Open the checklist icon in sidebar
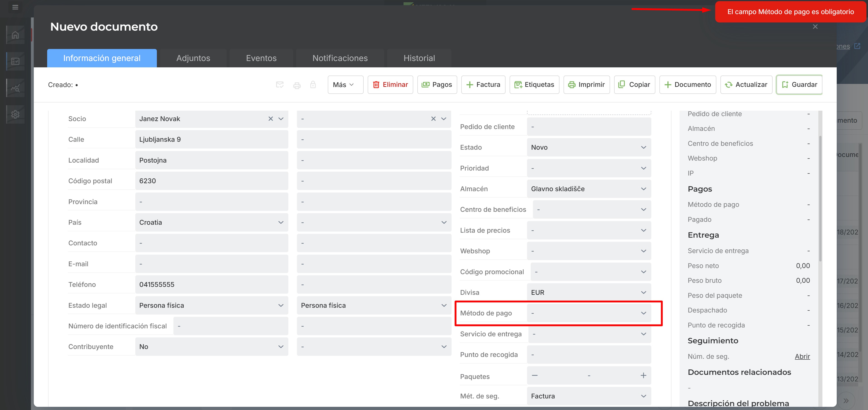The image size is (868, 410). [15, 61]
